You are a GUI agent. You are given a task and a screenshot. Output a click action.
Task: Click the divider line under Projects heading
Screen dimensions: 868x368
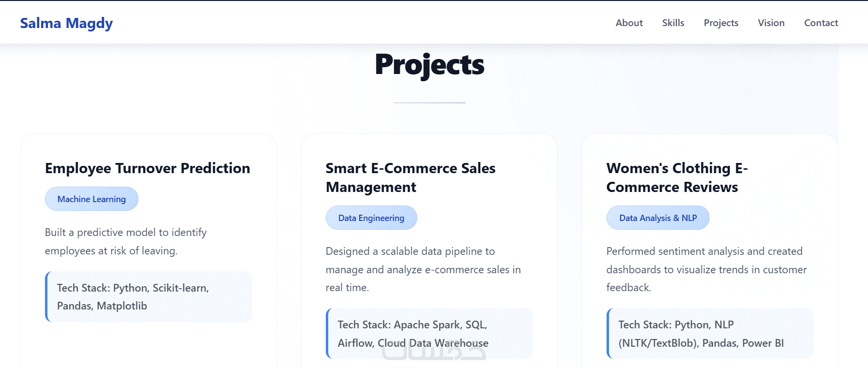[429, 103]
